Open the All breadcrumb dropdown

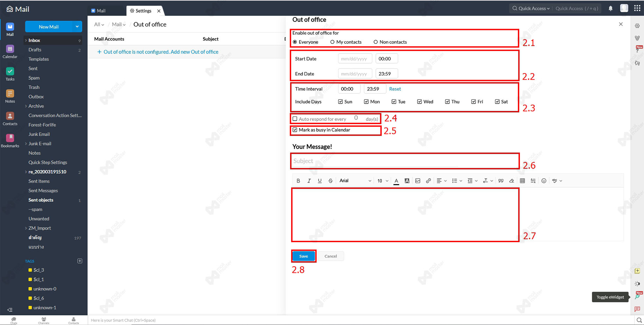tap(99, 24)
